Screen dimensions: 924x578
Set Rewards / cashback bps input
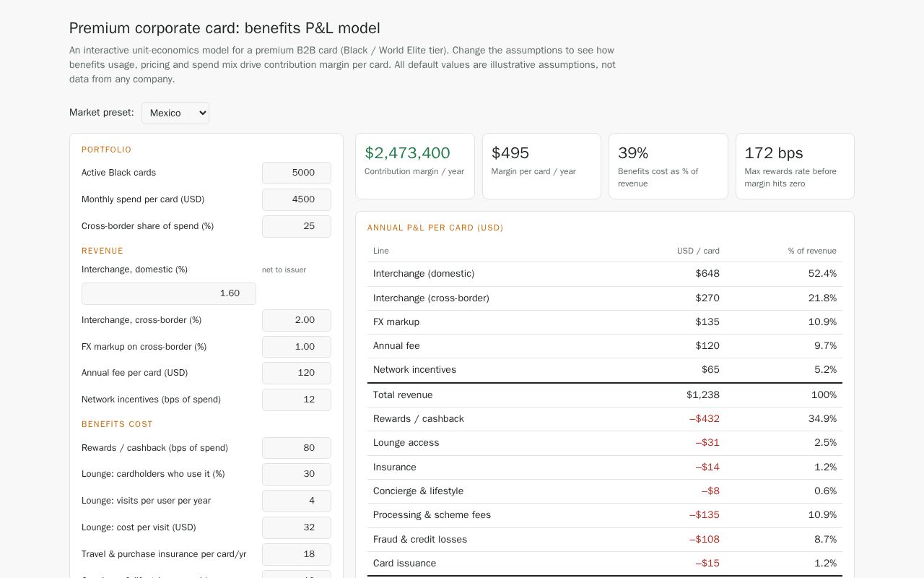[x=297, y=448]
